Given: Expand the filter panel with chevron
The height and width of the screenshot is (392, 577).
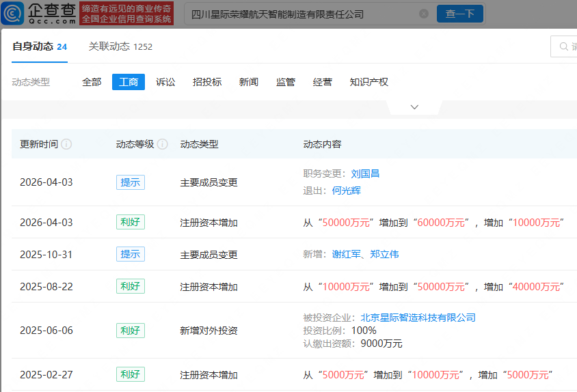Looking at the screenshot, I should point(414,107).
